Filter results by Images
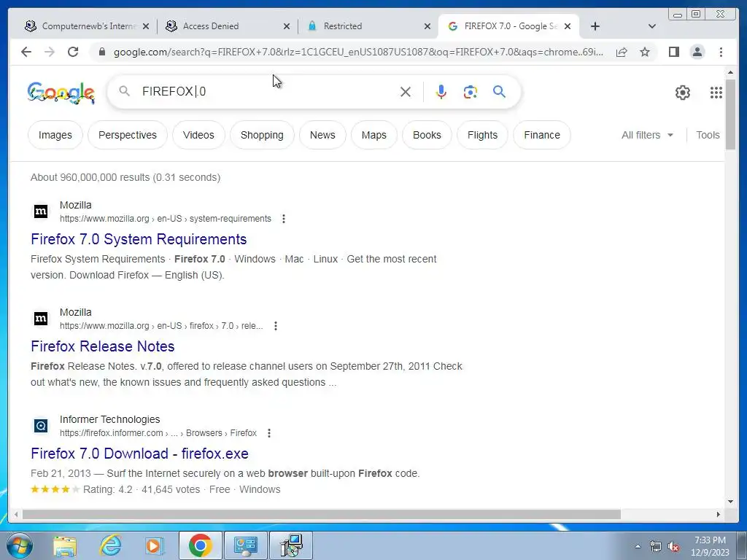 55,135
